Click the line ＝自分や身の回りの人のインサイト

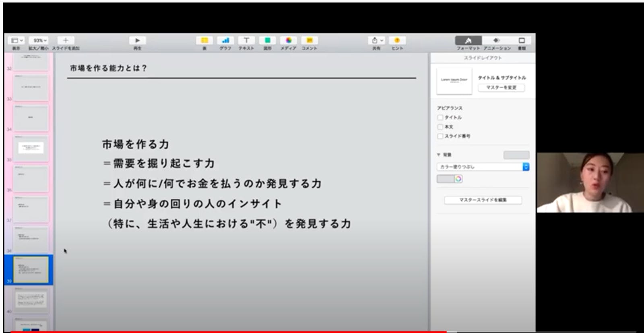pos(192,204)
